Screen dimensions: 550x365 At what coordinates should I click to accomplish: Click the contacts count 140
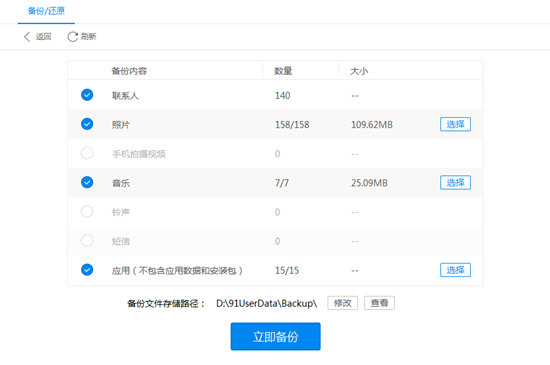[x=282, y=96]
